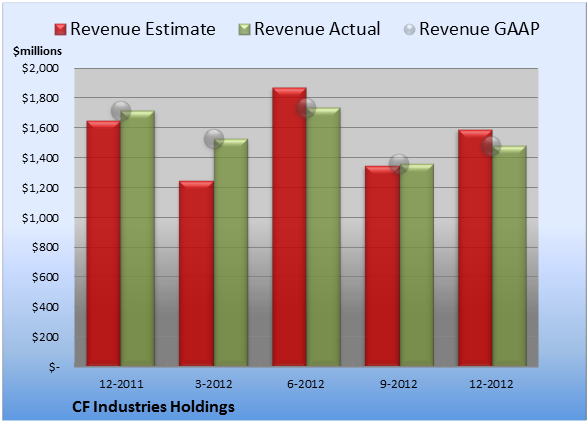Select the red estimate bar for 3-2012
The image size is (588, 422).
point(196,273)
